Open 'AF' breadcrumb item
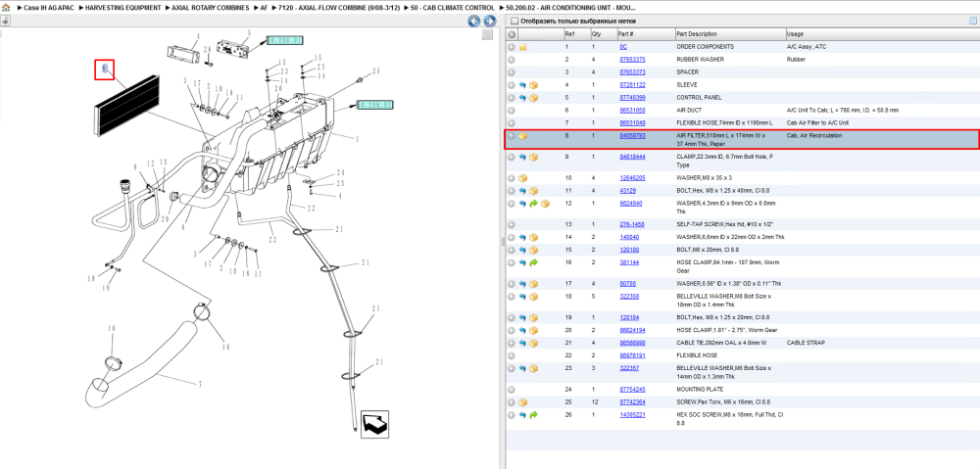The height and width of the screenshot is (469, 980). point(264,8)
